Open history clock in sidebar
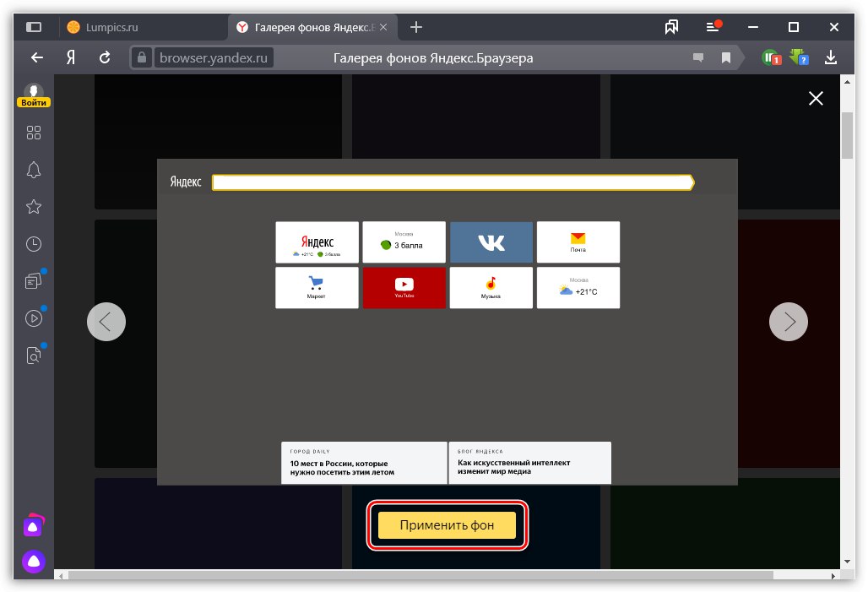This screenshot has width=868, height=592. tap(34, 244)
